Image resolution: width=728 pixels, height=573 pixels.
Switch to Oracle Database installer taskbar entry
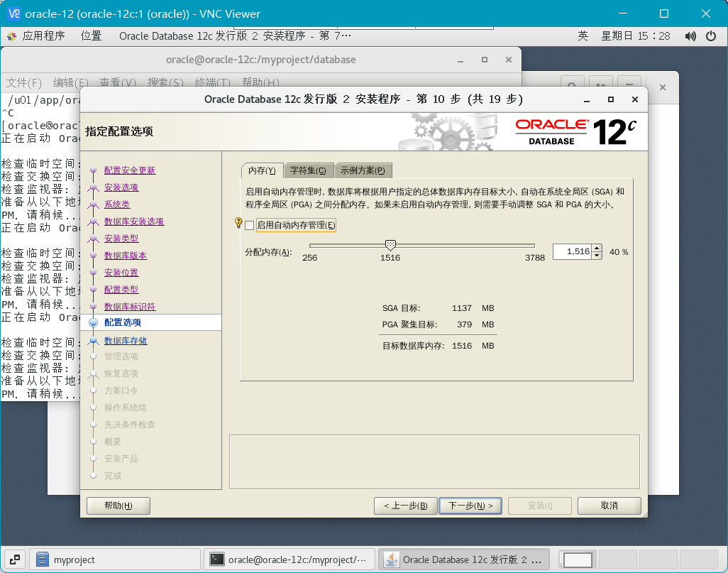click(x=464, y=560)
